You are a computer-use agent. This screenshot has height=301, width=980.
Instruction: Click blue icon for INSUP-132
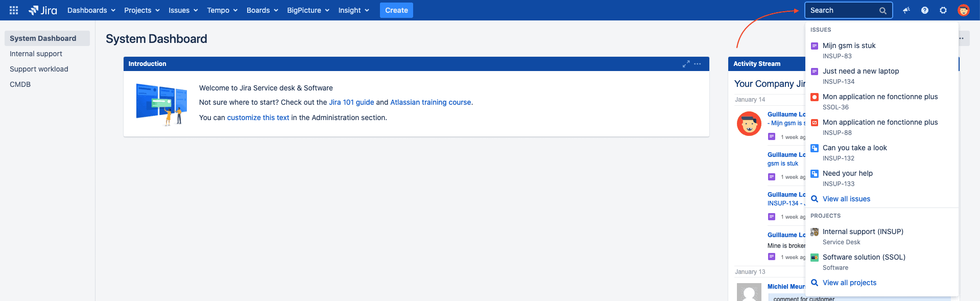815,148
